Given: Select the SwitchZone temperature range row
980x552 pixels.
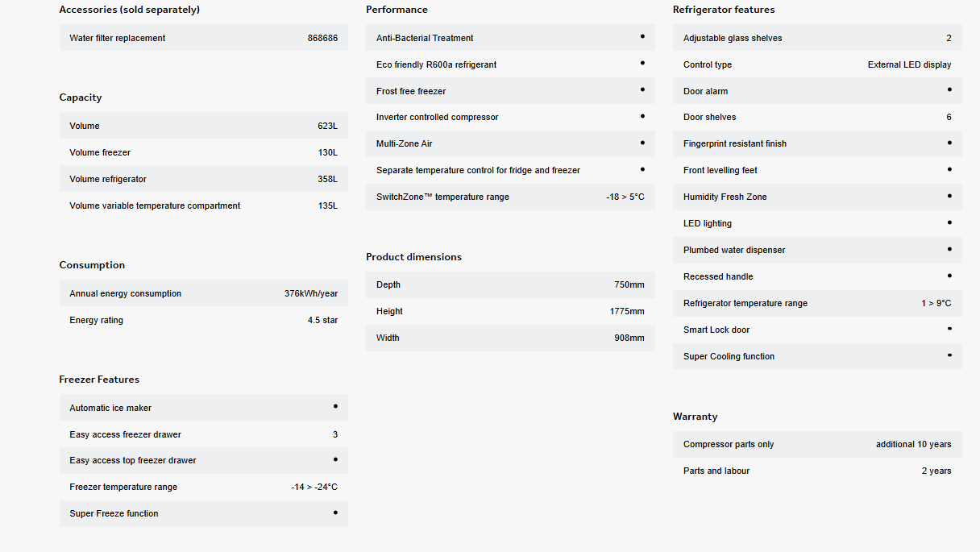Looking at the screenshot, I should coord(510,197).
